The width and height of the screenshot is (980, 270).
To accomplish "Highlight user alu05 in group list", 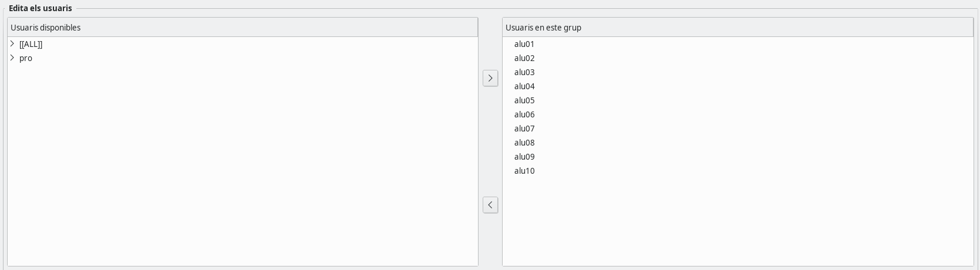I will [x=524, y=100].
